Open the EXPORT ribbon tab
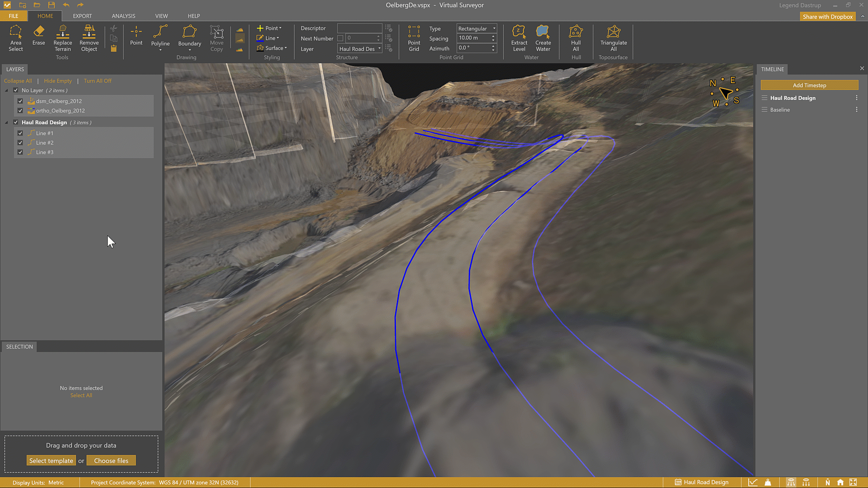This screenshot has width=868, height=488. (x=82, y=16)
